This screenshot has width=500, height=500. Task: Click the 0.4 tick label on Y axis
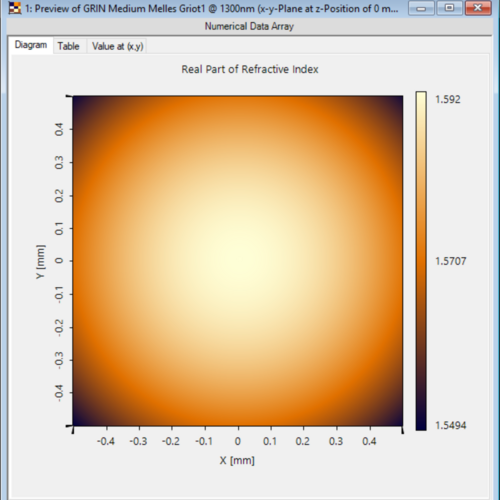(x=59, y=129)
